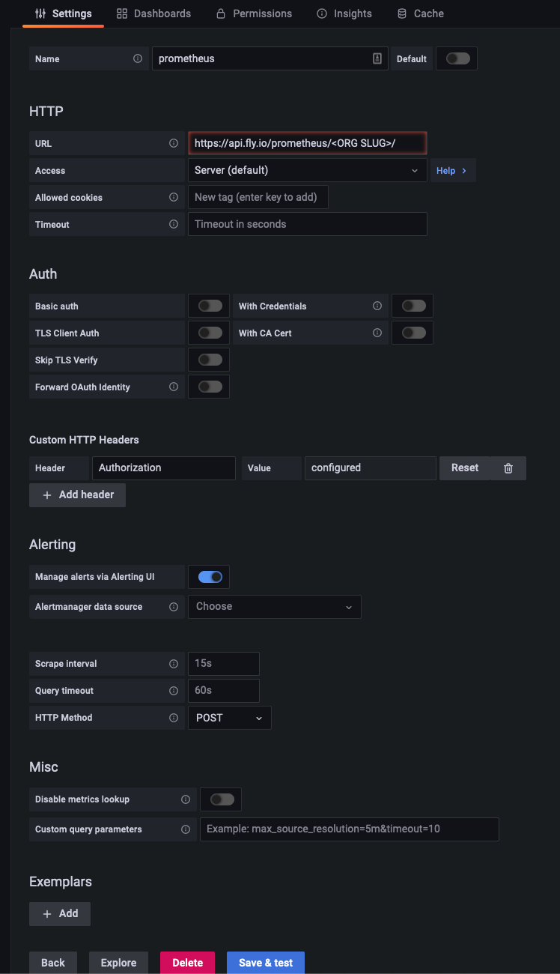Click the Scrape interval 15s field

224,664
